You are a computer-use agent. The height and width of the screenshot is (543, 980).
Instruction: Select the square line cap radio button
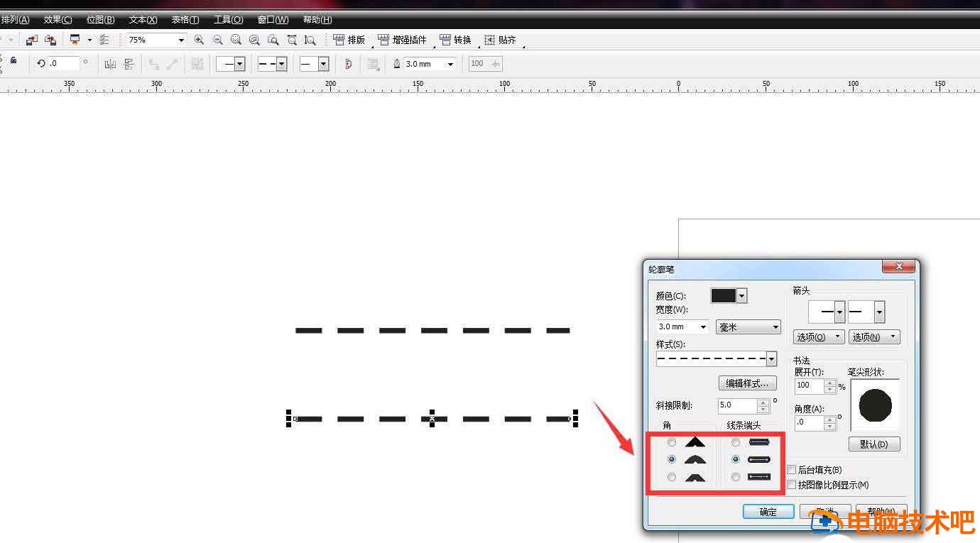(x=736, y=477)
